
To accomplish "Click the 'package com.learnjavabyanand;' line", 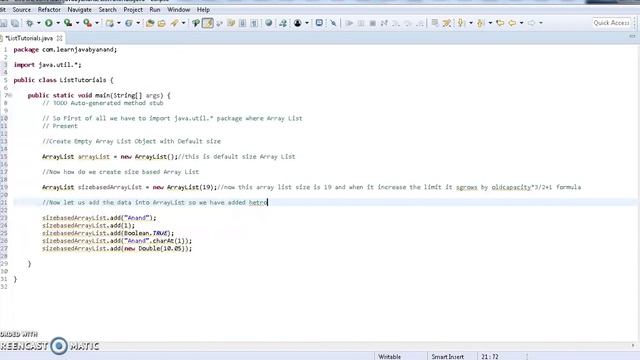I will point(65,49).
